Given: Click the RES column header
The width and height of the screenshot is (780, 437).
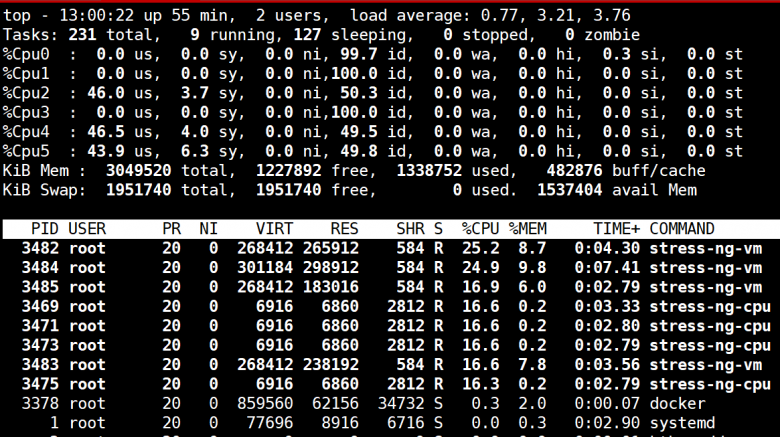Looking at the screenshot, I should 344,228.
